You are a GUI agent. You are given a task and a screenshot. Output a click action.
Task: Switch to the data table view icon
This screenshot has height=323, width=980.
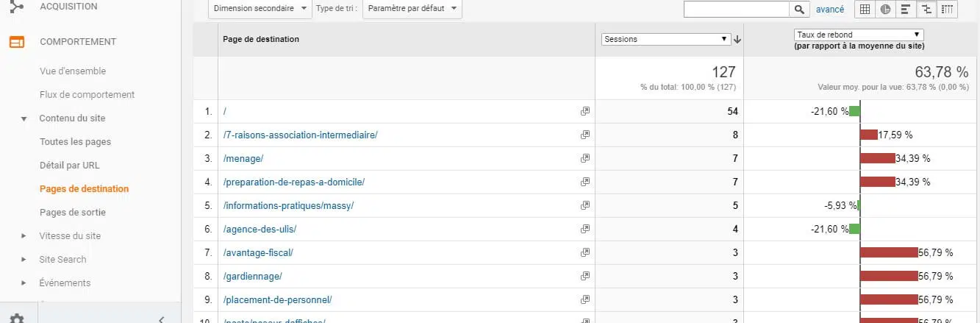(x=865, y=10)
